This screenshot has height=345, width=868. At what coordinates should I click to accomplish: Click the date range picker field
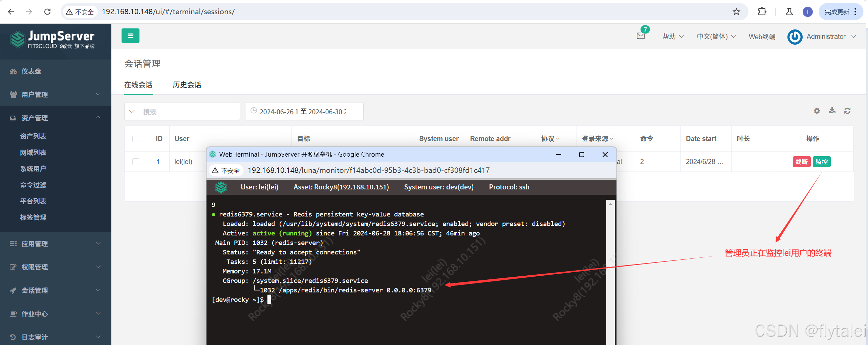click(x=304, y=111)
